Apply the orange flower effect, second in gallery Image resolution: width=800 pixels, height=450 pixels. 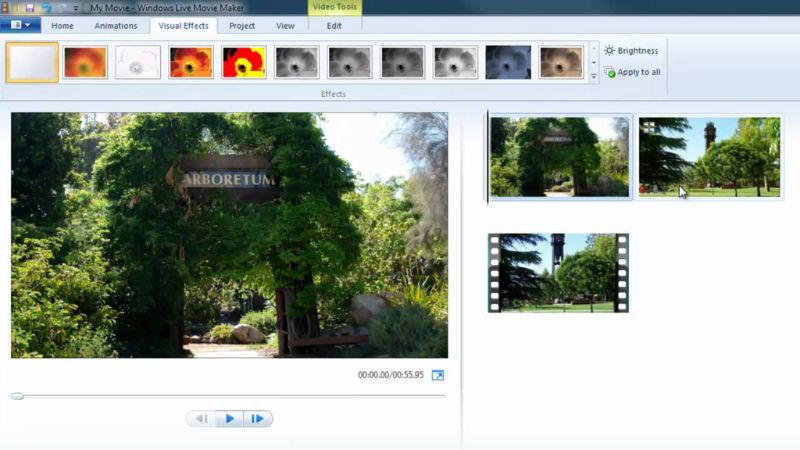tap(85, 62)
